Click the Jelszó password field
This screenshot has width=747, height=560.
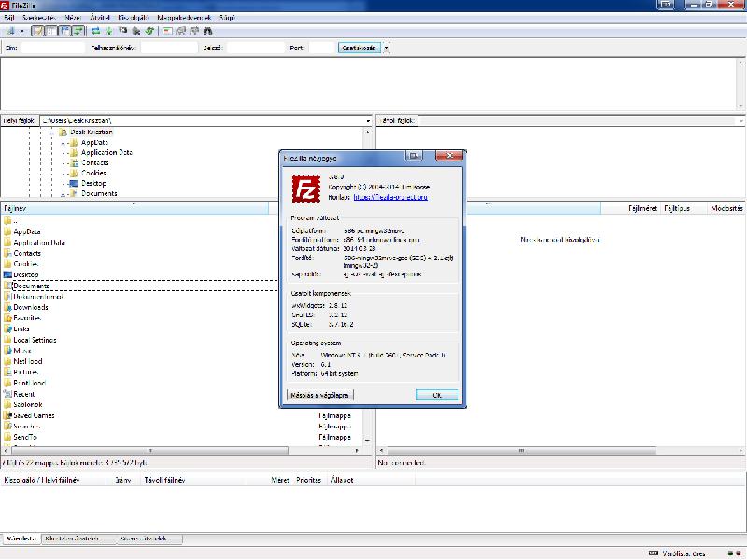[256, 48]
